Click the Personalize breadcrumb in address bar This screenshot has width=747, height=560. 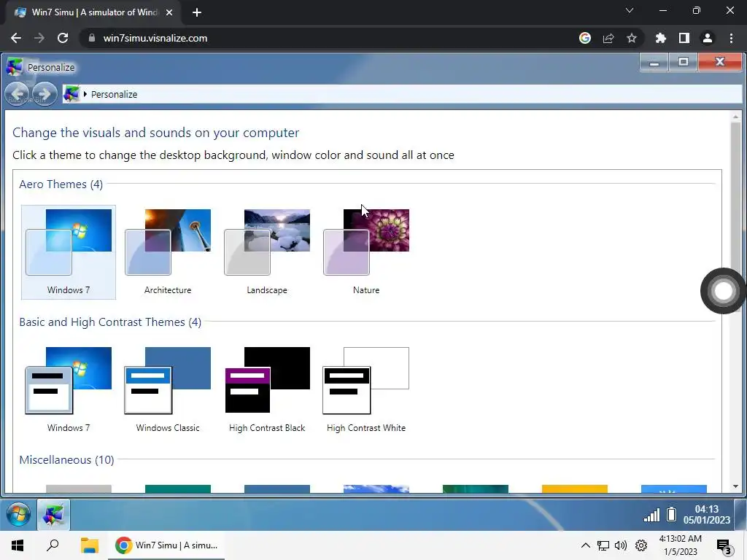point(114,94)
